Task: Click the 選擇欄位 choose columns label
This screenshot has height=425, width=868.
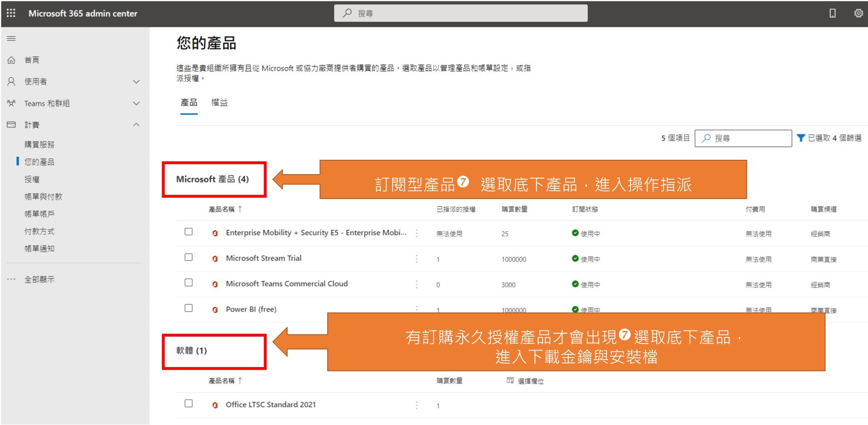Action: click(530, 381)
